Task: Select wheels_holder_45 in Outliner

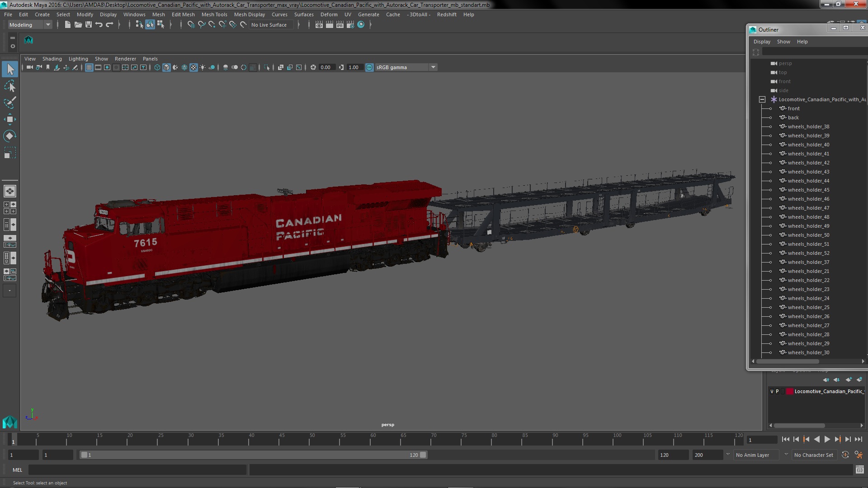Action: click(808, 190)
